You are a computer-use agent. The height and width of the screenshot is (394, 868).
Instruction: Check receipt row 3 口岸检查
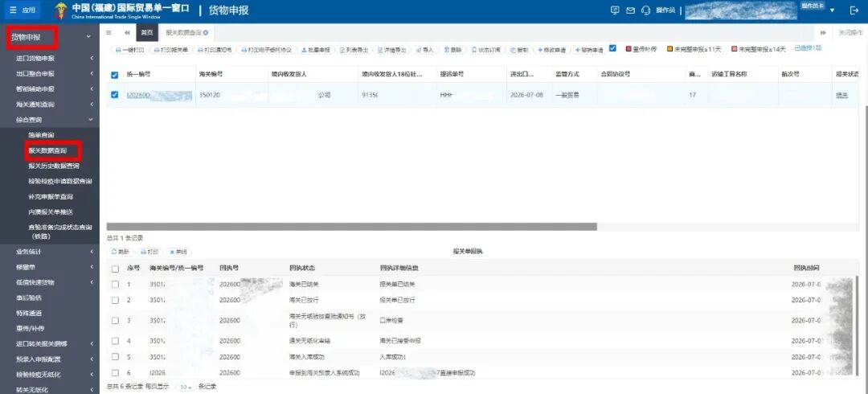pos(115,320)
